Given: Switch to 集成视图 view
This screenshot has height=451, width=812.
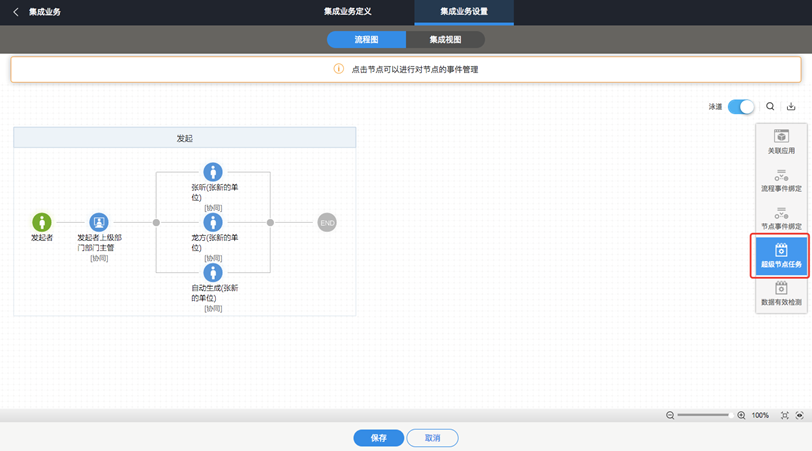Looking at the screenshot, I should tap(445, 39).
